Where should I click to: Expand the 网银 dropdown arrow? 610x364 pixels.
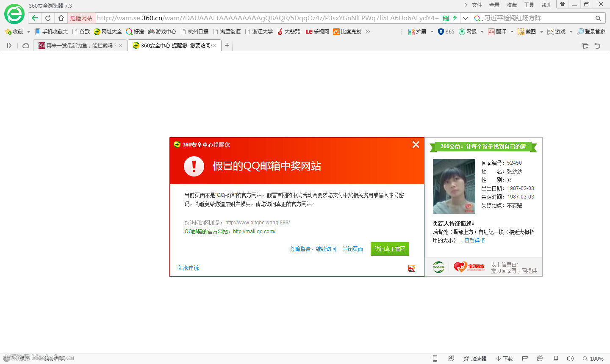[x=482, y=32]
